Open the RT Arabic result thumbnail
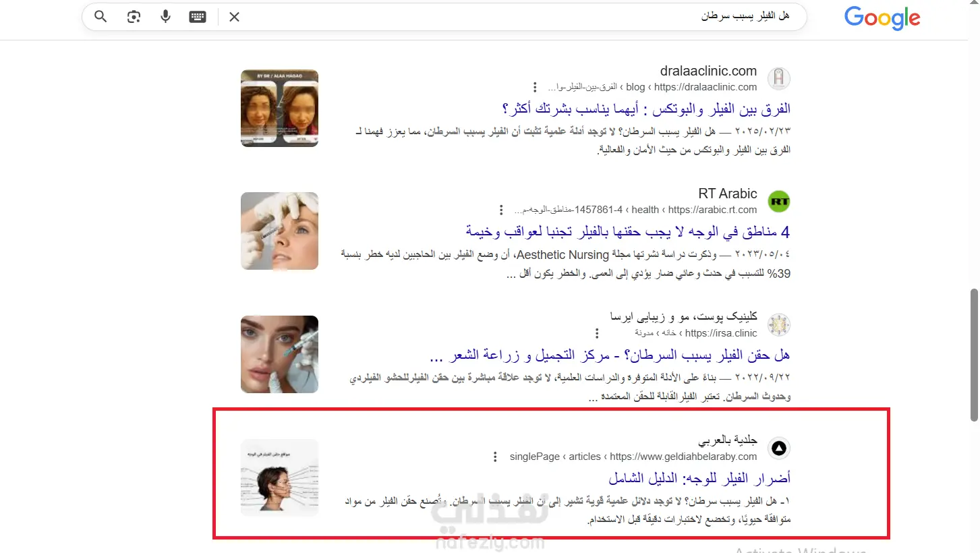Image resolution: width=980 pixels, height=553 pixels. coord(279,231)
